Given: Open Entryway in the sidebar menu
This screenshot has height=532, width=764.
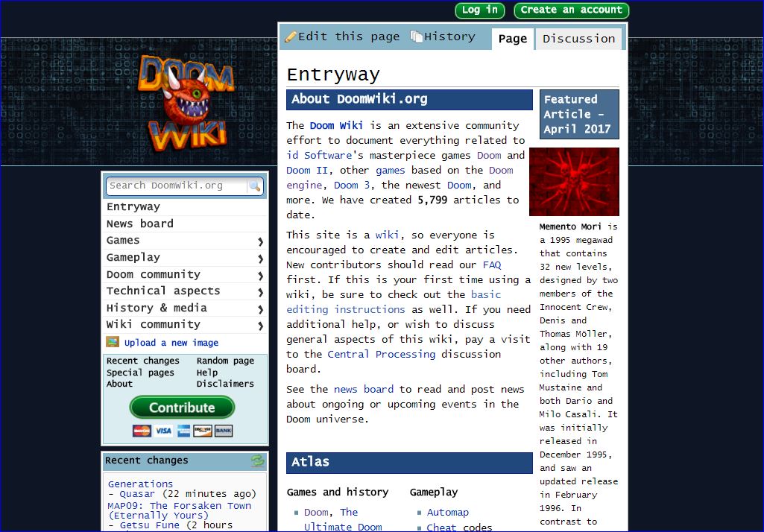Looking at the screenshot, I should point(133,206).
